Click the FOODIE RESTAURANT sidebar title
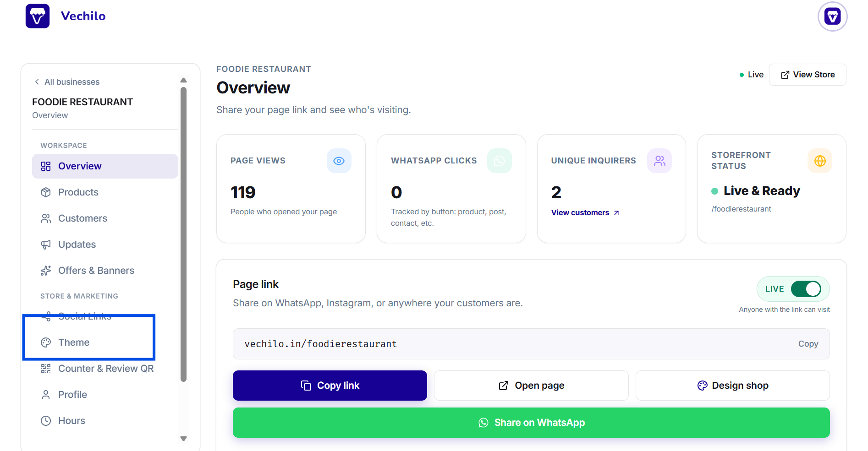 tap(82, 102)
